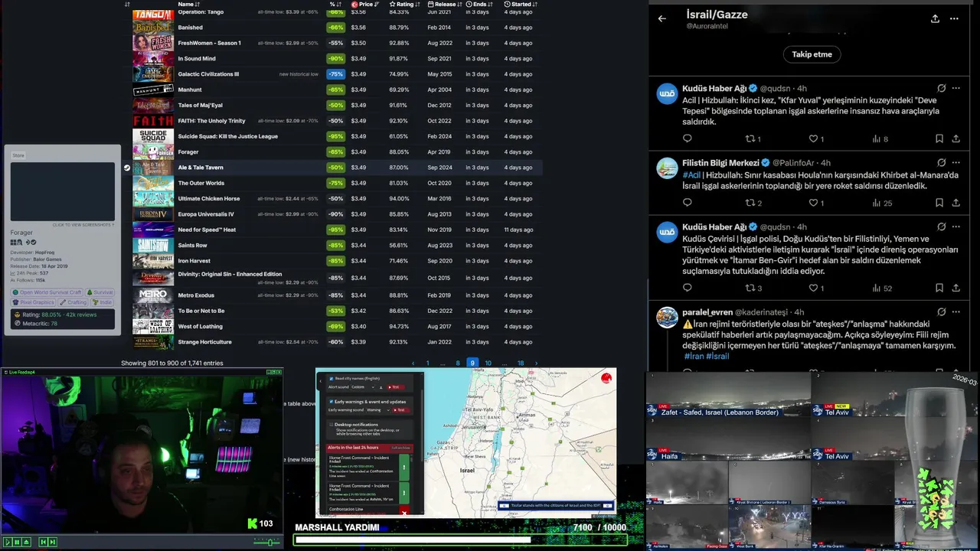This screenshot has height=551, width=980.
Task: Go to previous track in Live Feed player
Action: click(43, 542)
